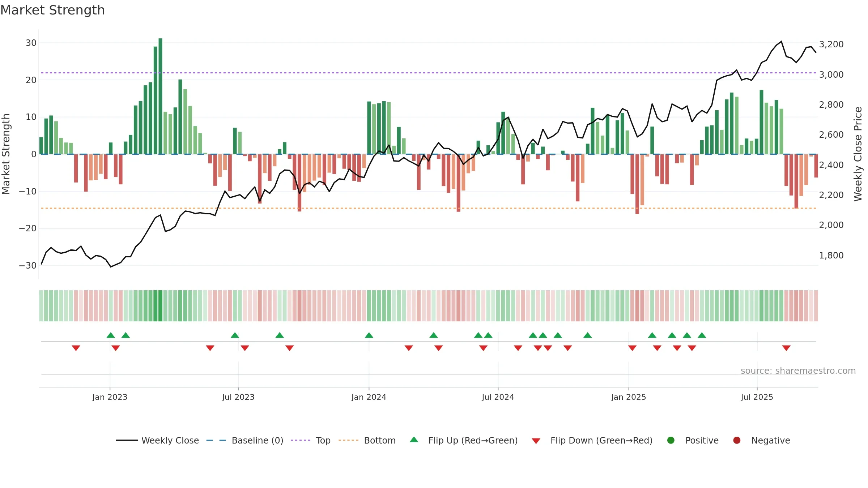This screenshot has width=868, height=488.
Task: Click the 'Jan 2023' x-axis label
Action: 110,397
